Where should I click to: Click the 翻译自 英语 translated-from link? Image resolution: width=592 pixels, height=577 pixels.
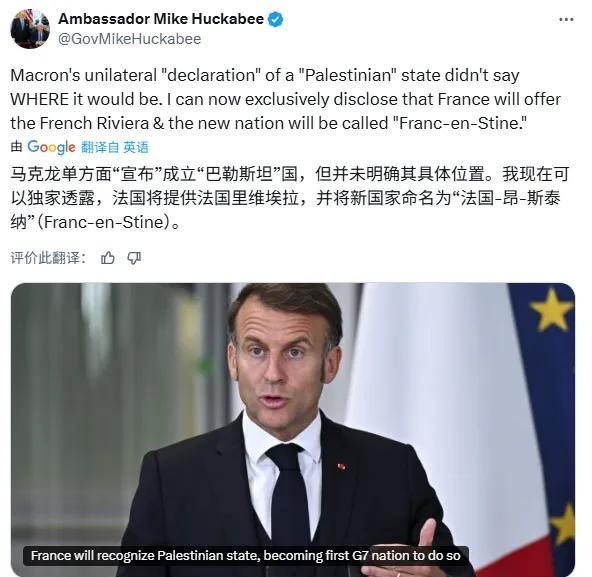point(115,147)
